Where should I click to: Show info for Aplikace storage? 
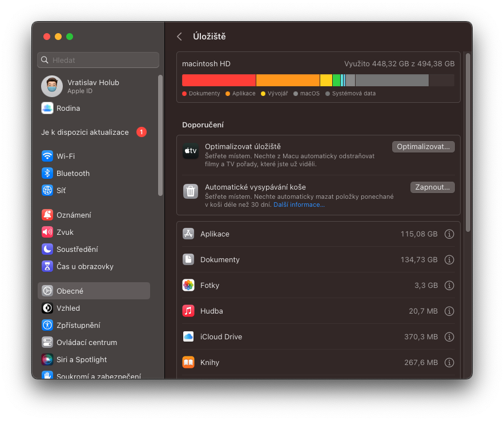(x=449, y=234)
